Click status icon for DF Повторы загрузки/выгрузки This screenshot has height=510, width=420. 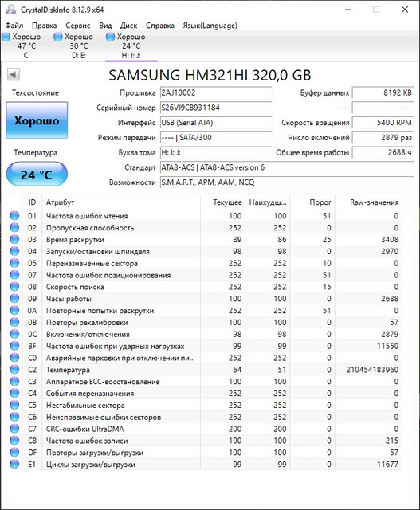[14, 452]
